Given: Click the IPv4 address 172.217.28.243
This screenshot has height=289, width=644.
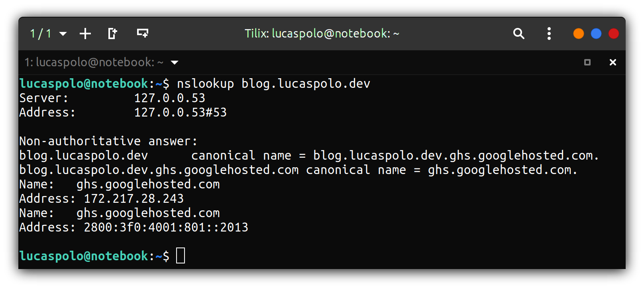Looking at the screenshot, I should click(134, 198).
